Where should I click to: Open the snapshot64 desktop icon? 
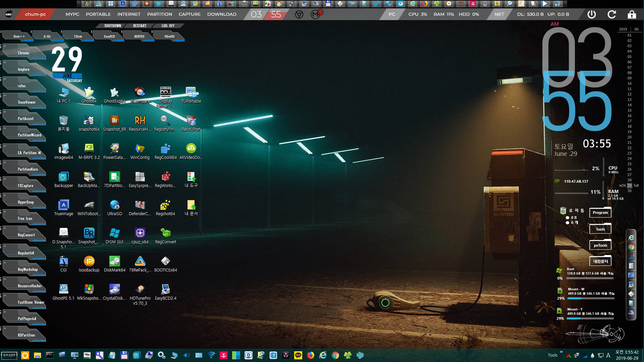(89, 123)
